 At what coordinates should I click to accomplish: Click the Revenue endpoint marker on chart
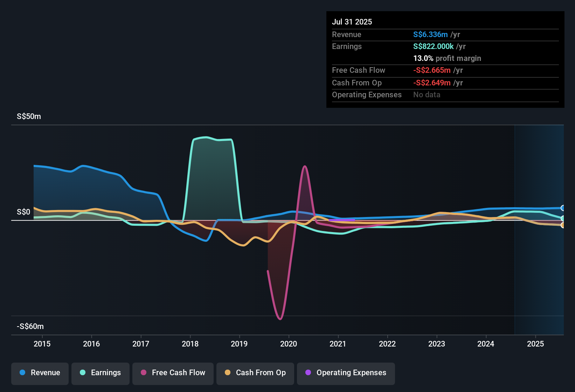pos(563,208)
